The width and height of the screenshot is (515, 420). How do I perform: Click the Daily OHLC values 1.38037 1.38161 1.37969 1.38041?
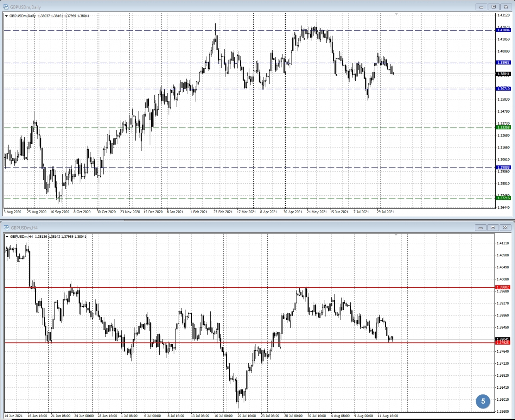64,16
